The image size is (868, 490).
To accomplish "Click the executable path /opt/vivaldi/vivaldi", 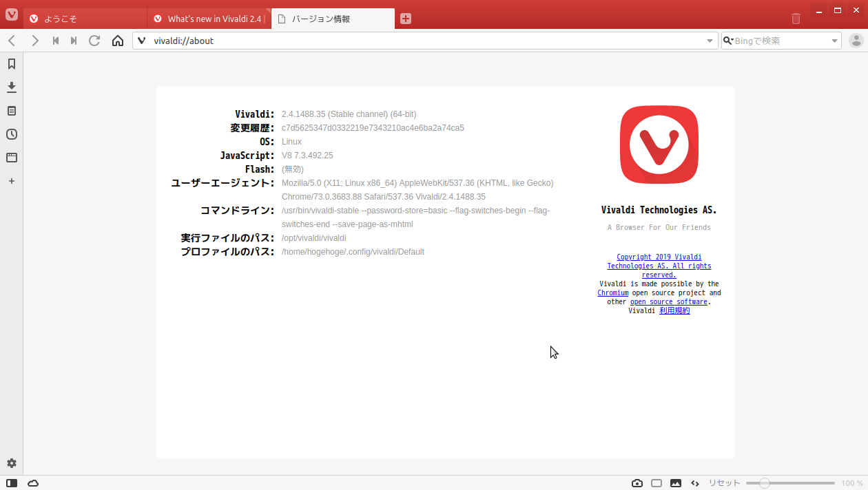I will tap(314, 238).
